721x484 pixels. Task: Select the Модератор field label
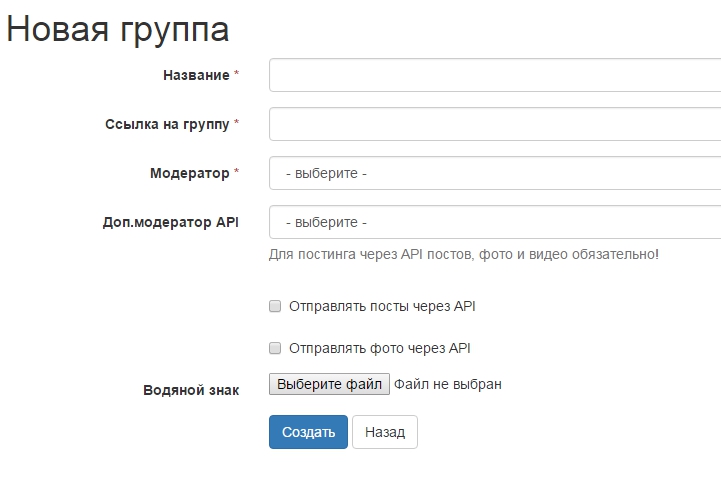click(189, 173)
